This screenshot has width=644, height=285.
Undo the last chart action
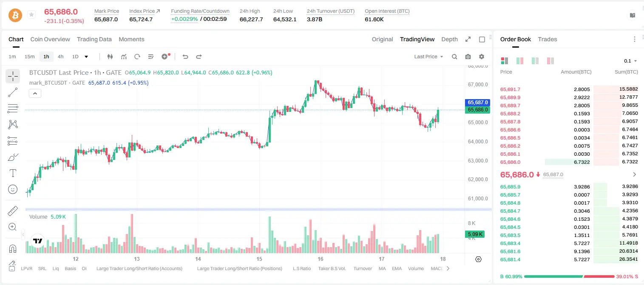[185, 57]
